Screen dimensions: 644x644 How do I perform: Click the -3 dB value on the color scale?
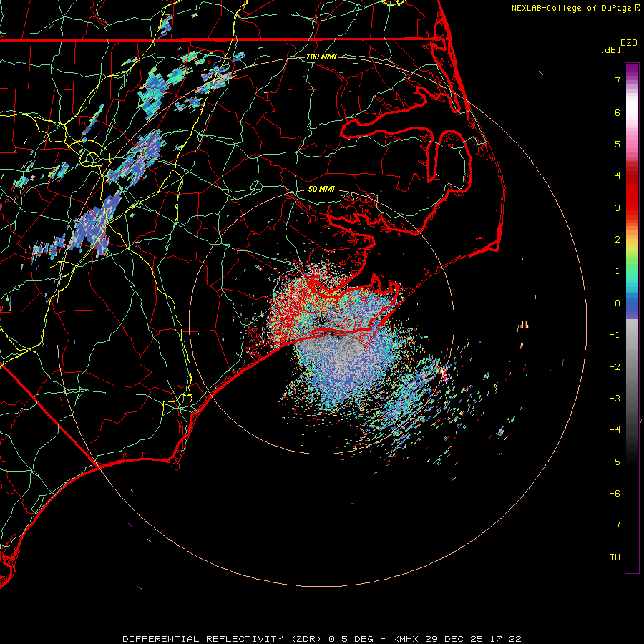pos(615,399)
